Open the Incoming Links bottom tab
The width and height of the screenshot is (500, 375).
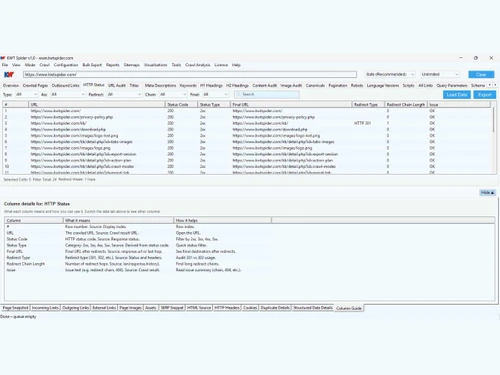tap(45, 308)
